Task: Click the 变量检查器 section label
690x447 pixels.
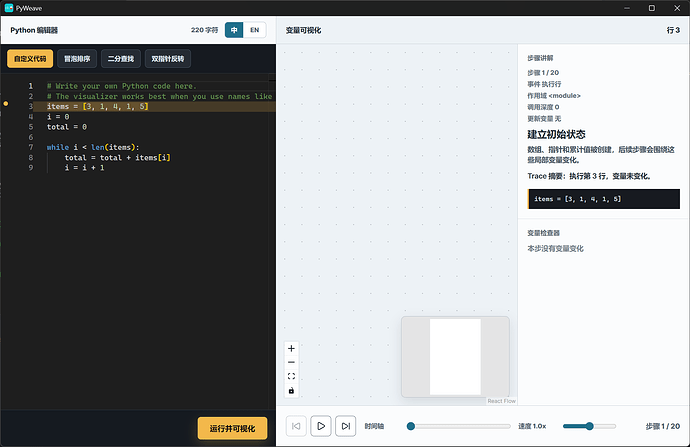Action: (x=543, y=233)
